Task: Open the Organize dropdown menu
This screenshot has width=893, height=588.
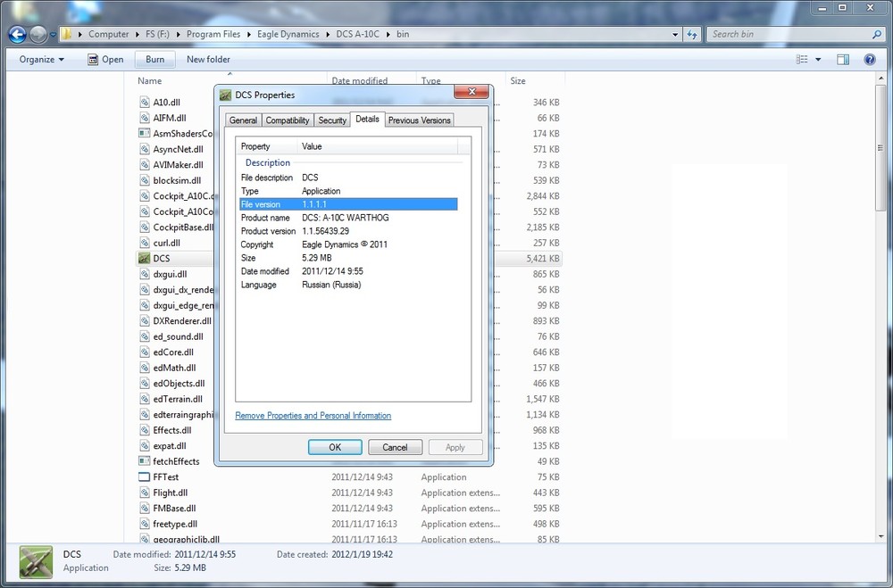Action: [x=42, y=59]
